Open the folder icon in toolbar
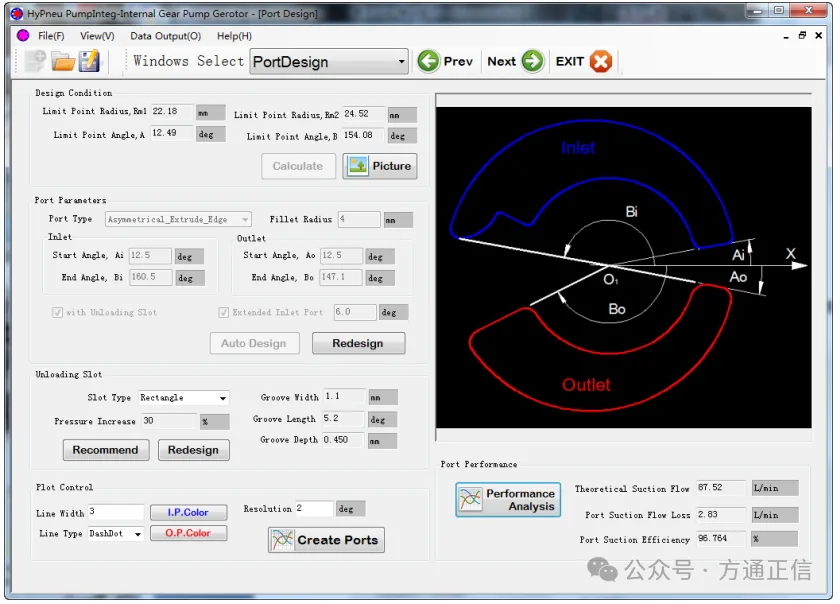840x604 pixels. point(63,62)
